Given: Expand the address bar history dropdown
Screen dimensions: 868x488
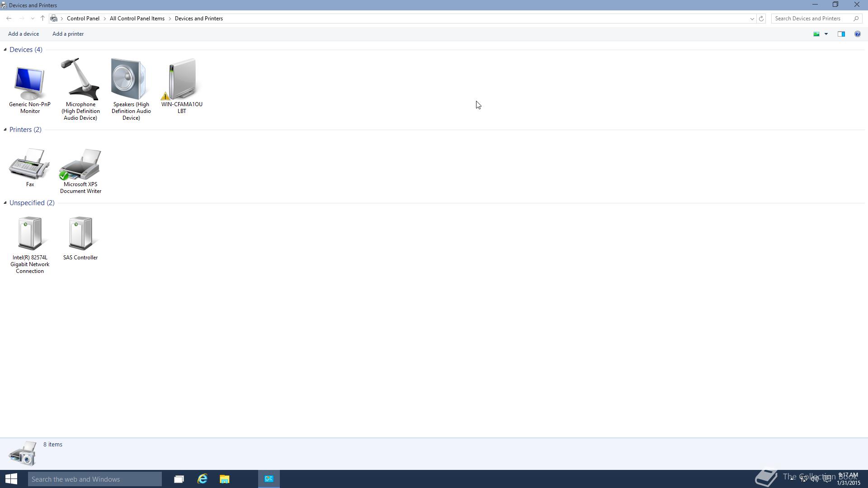Looking at the screenshot, I should tap(752, 19).
